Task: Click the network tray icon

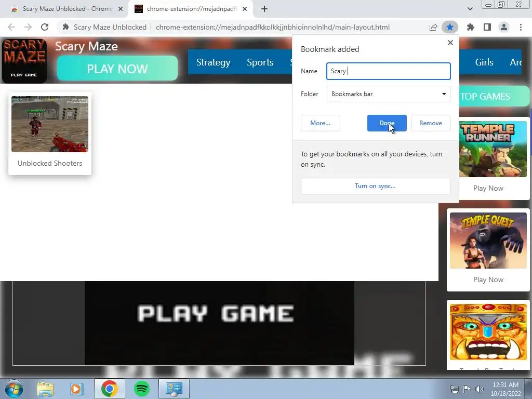Action: pyautogui.click(x=454, y=389)
